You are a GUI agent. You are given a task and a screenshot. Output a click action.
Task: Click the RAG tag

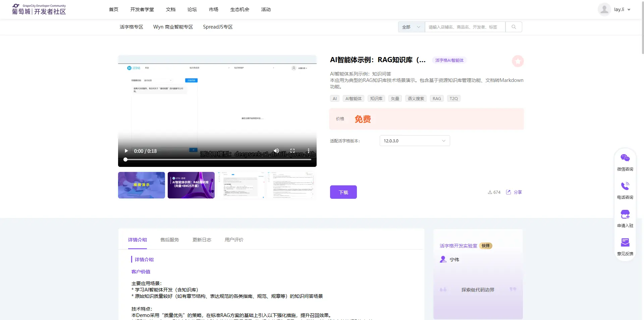coord(437,98)
